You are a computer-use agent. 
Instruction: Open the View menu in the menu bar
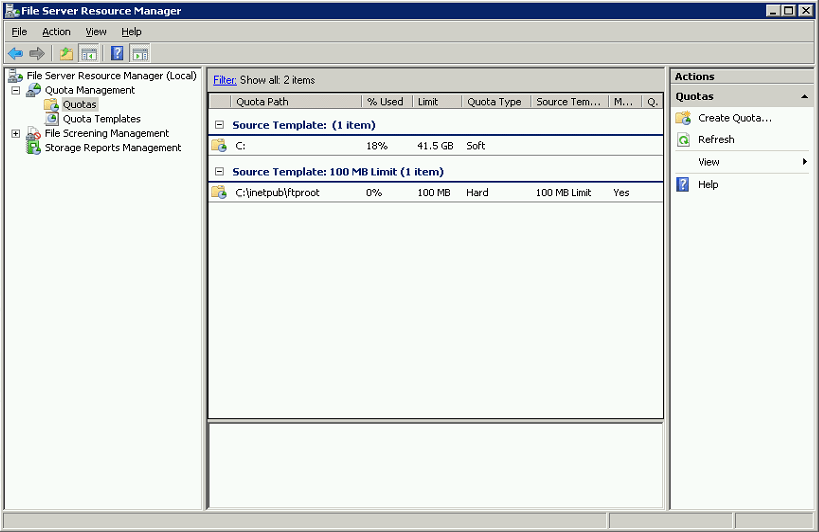click(96, 32)
